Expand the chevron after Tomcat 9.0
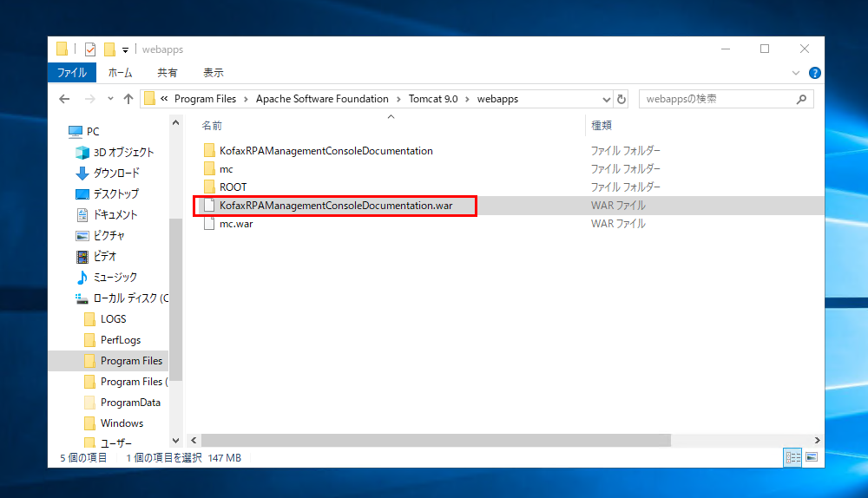The width and height of the screenshot is (868, 498). click(x=467, y=99)
